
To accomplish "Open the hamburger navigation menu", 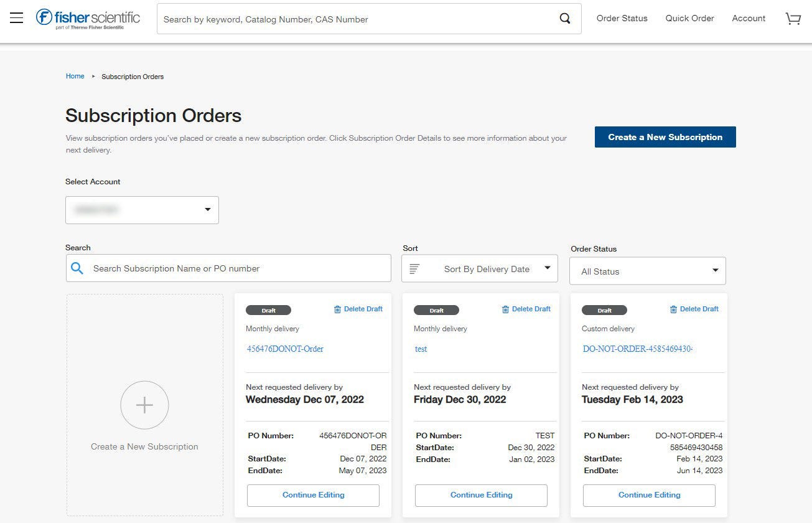I will pyautogui.click(x=16, y=17).
